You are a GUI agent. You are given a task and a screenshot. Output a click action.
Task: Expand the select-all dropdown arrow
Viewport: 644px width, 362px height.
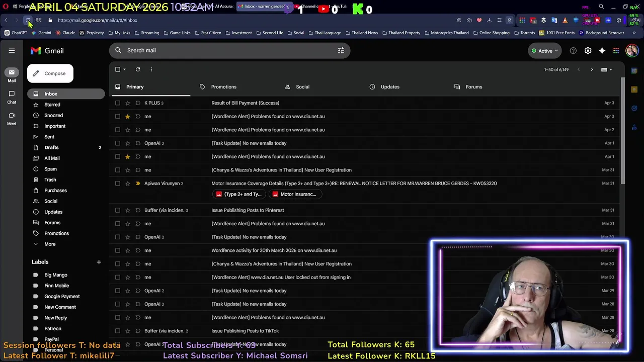pyautogui.click(x=124, y=69)
